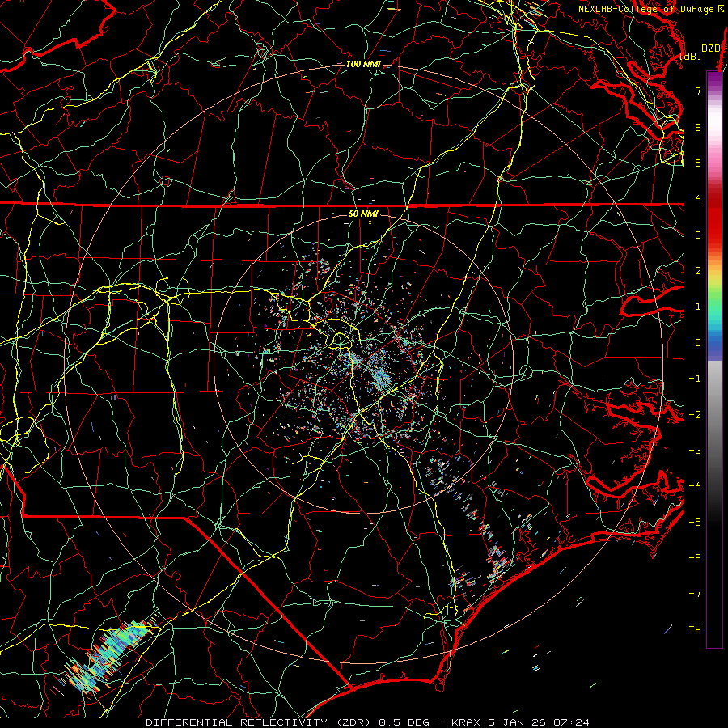Screen dimensions: 728x728
Task: Click the TH label on color scale
Action: (x=695, y=629)
